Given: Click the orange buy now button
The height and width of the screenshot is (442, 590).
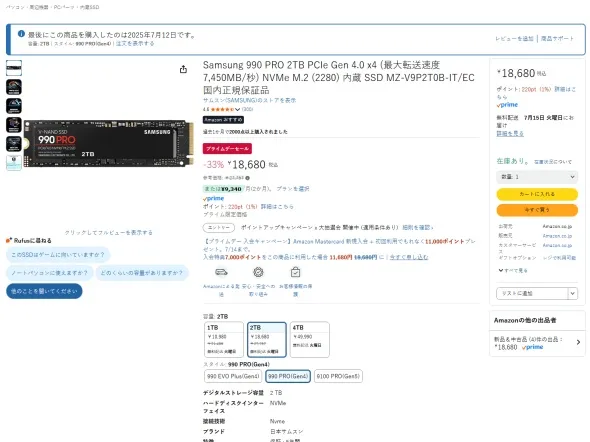Looking at the screenshot, I should 537,210.
